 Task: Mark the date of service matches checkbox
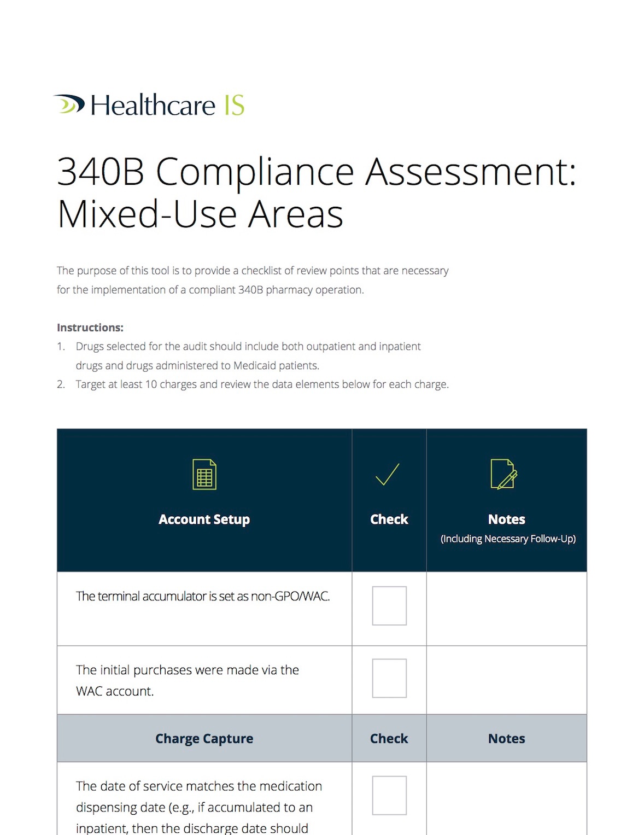389,795
